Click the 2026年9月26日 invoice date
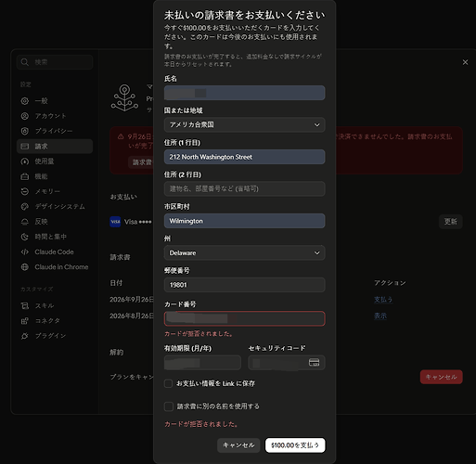Screen dimensions: 476x464 point(132,300)
